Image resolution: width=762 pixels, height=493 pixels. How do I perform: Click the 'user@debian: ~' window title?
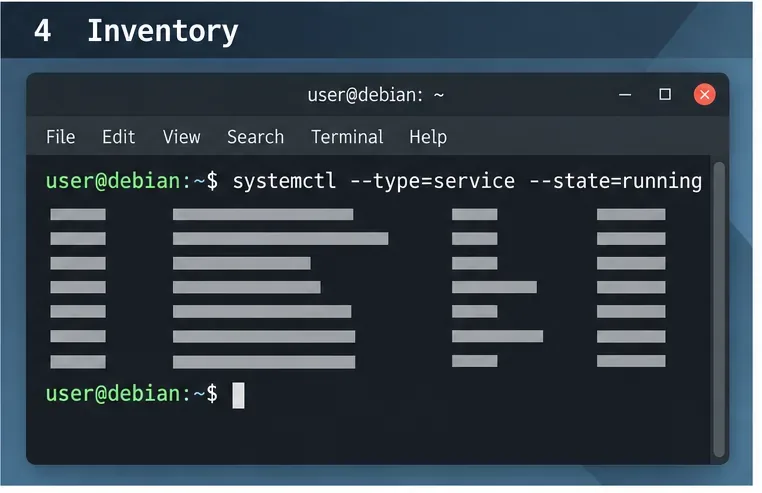376,95
